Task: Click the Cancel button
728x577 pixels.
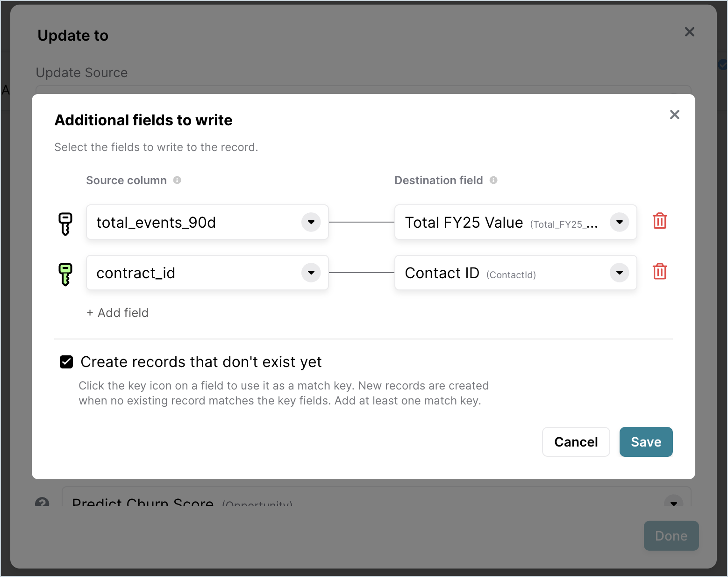Action: pos(576,442)
